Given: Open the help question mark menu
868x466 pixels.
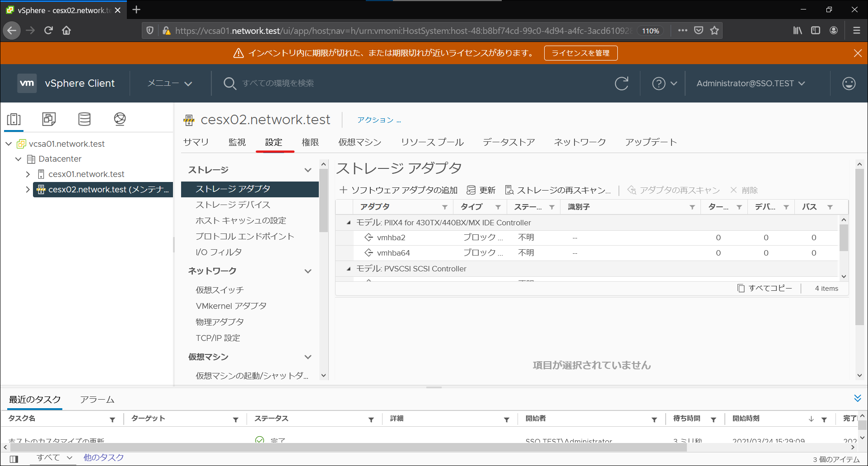Looking at the screenshot, I should 664,84.
